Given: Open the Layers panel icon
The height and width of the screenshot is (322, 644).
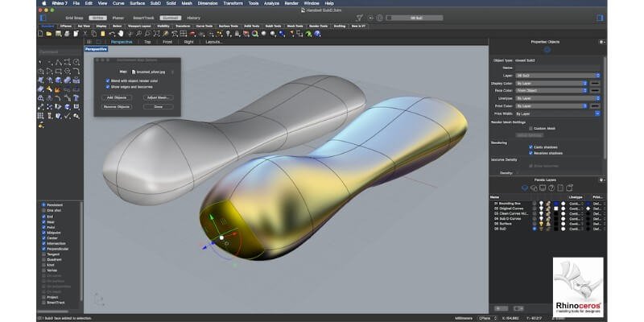Looking at the screenshot, I should 525,188.
